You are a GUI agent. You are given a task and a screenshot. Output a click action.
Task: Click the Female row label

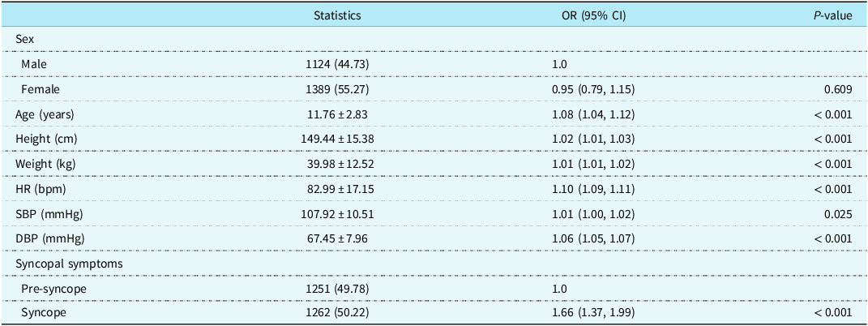[x=41, y=88]
